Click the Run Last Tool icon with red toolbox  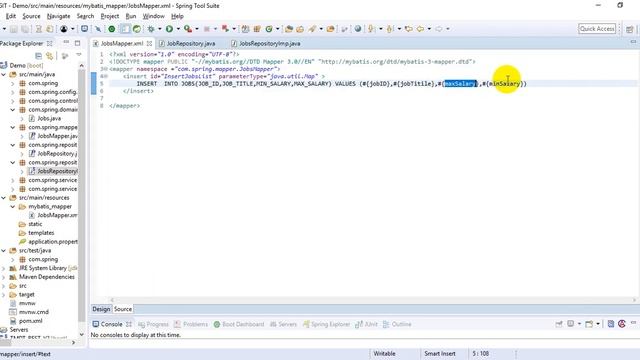point(188,29)
